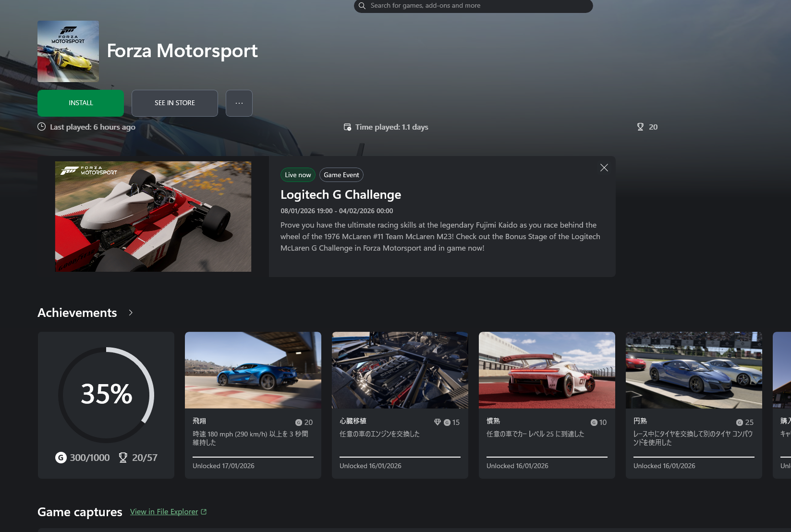Select the 慣熟 achievement title
The image size is (791, 532).
493,421
